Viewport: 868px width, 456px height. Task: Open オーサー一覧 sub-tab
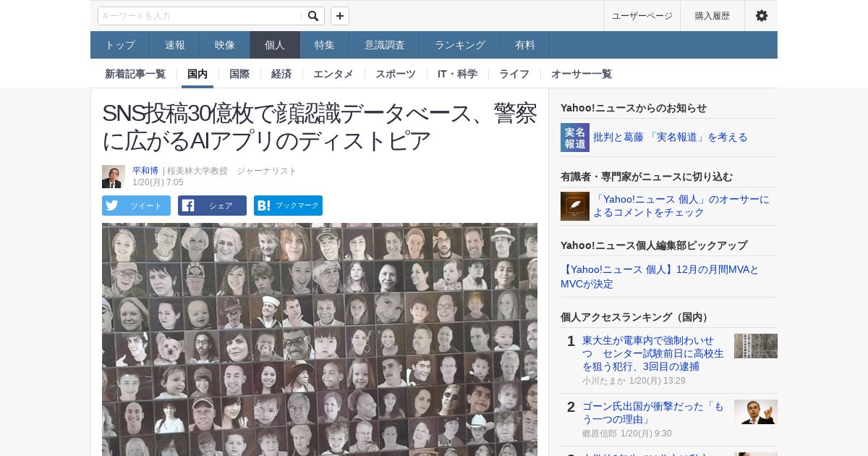(x=582, y=74)
